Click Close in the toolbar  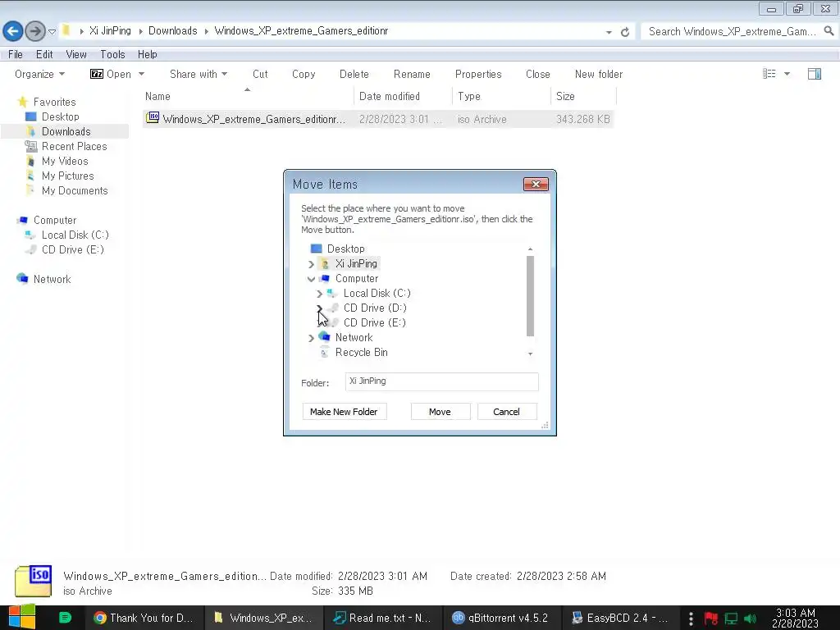(x=538, y=74)
